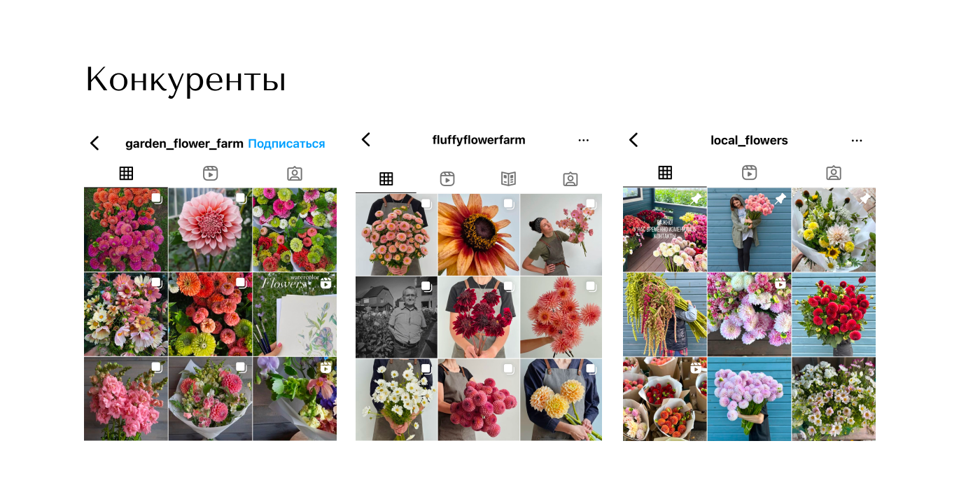Select grid view on garden_flower_farm

click(x=126, y=174)
